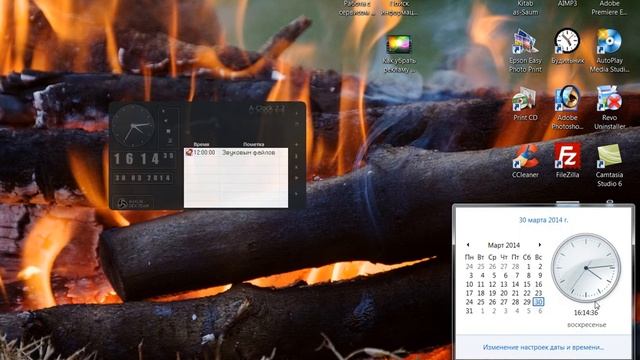Viewport: 640px width, 360px height.
Task: Click the 'Звуковым файлов' note in the alarm list
Action: coord(248,152)
